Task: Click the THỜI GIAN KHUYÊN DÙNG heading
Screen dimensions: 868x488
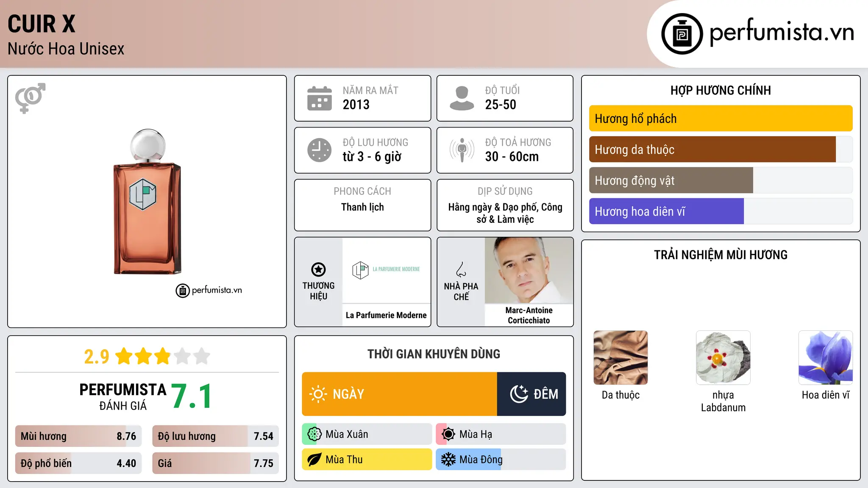Action: click(x=434, y=354)
